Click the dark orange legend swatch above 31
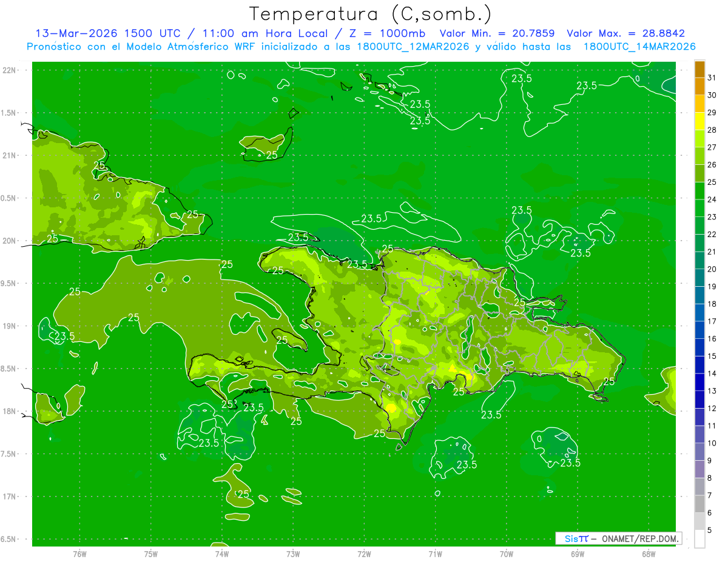The width and height of the screenshot is (728, 562). tap(699, 69)
